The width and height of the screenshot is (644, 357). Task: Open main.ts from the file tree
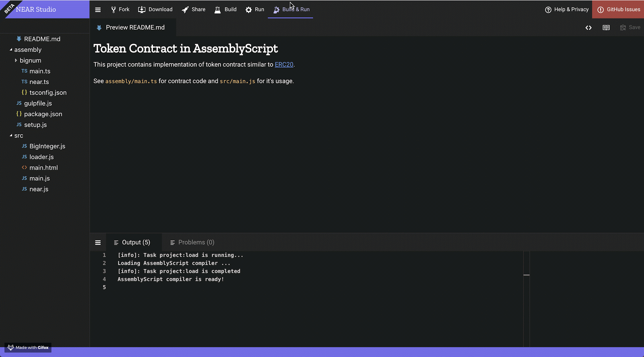coord(40,71)
